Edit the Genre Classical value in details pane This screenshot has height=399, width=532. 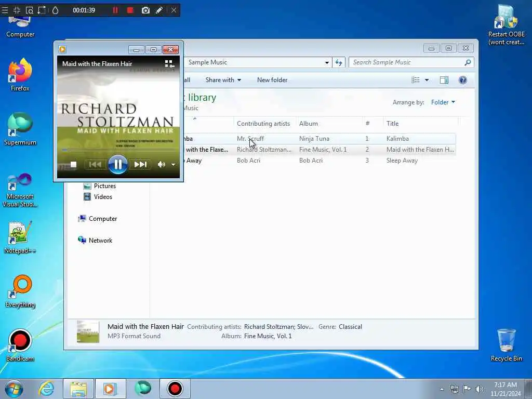351,327
